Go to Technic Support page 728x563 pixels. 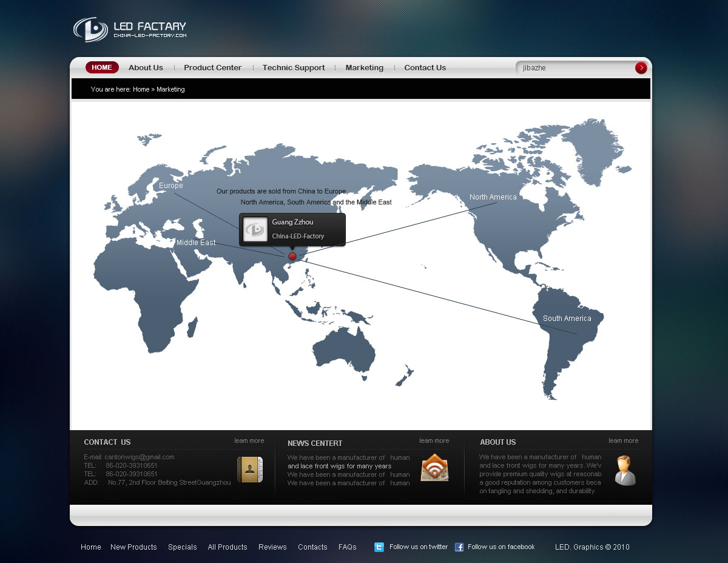(x=294, y=68)
